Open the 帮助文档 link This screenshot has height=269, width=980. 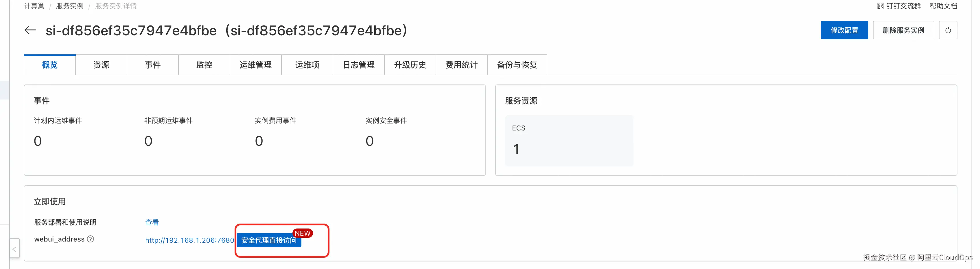943,6
